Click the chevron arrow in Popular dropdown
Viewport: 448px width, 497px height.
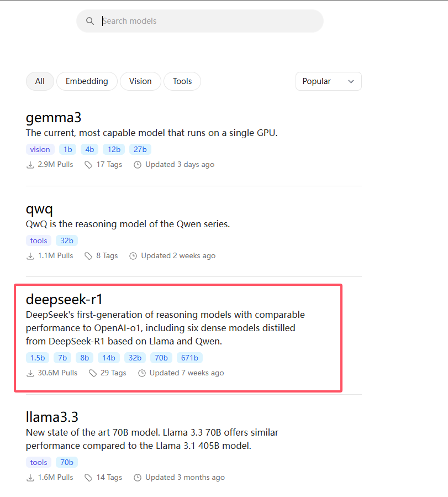click(x=351, y=81)
